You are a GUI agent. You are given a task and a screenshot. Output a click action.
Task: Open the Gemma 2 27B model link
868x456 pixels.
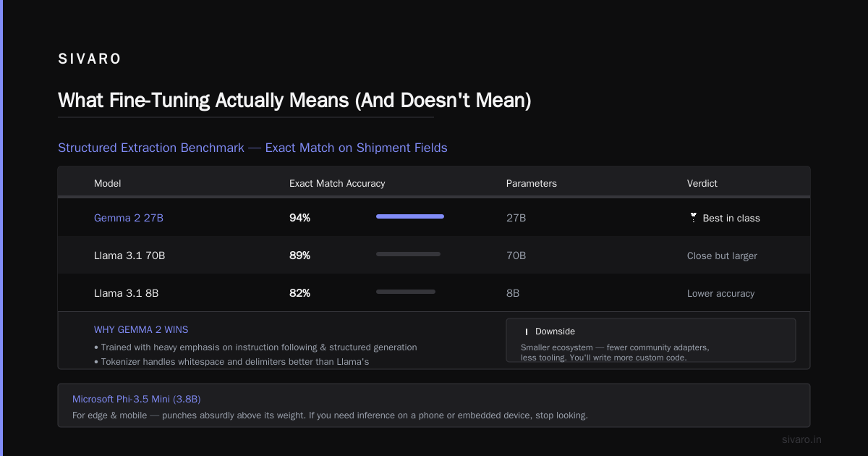click(129, 218)
